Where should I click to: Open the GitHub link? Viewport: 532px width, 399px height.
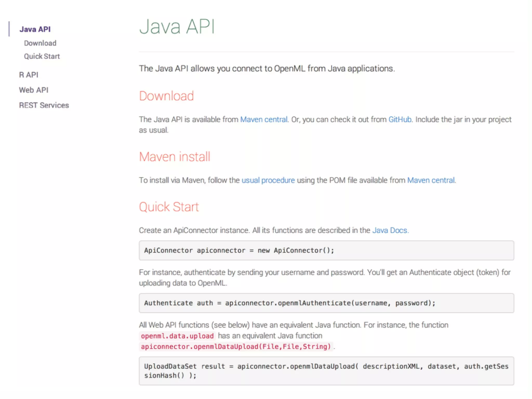[x=400, y=119]
